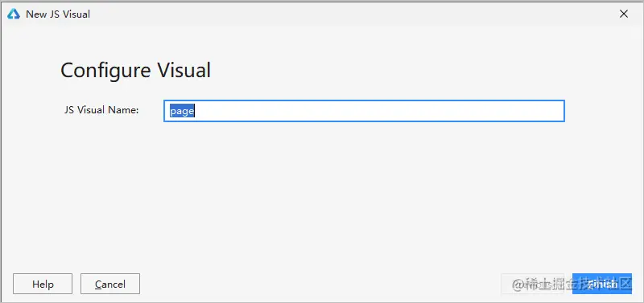Click the Cancel button

(110, 284)
